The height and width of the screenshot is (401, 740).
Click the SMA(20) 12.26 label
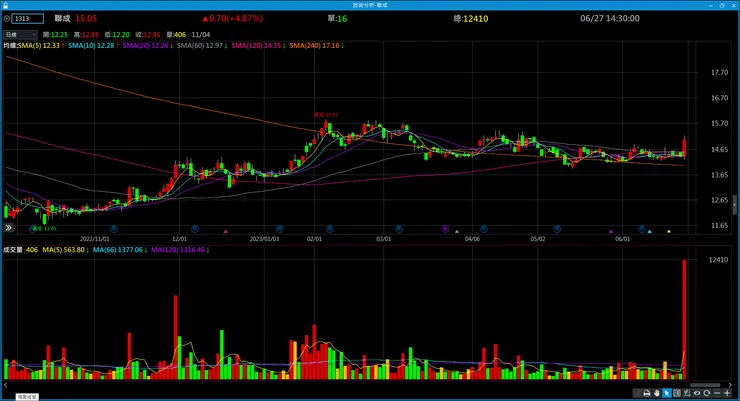(145, 46)
